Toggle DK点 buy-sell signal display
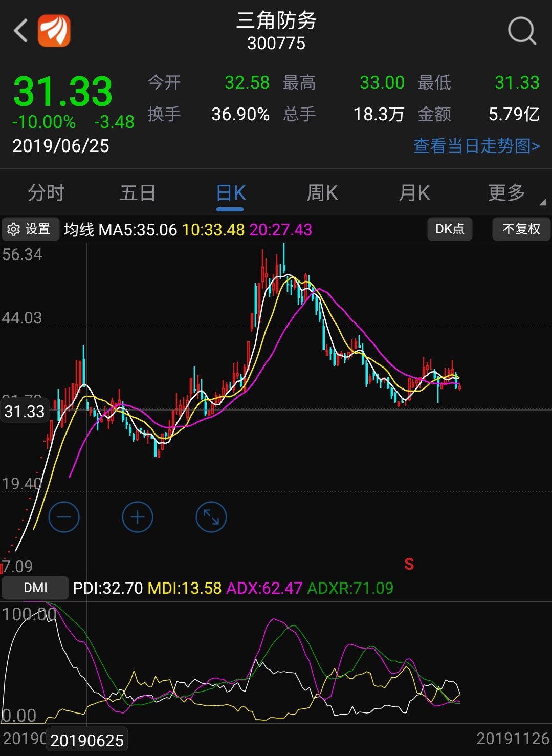Screen dimensions: 552x756 point(450,229)
